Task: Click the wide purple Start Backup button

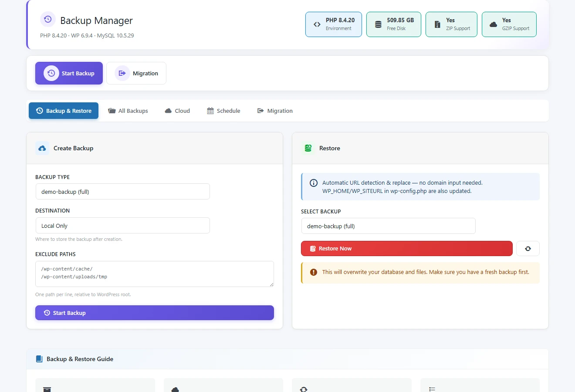Action: tap(155, 313)
